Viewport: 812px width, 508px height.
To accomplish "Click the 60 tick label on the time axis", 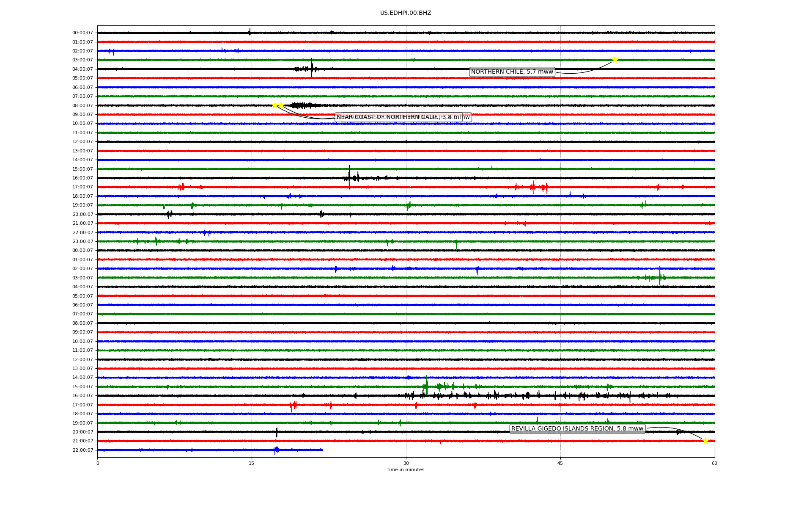I will tap(715, 463).
